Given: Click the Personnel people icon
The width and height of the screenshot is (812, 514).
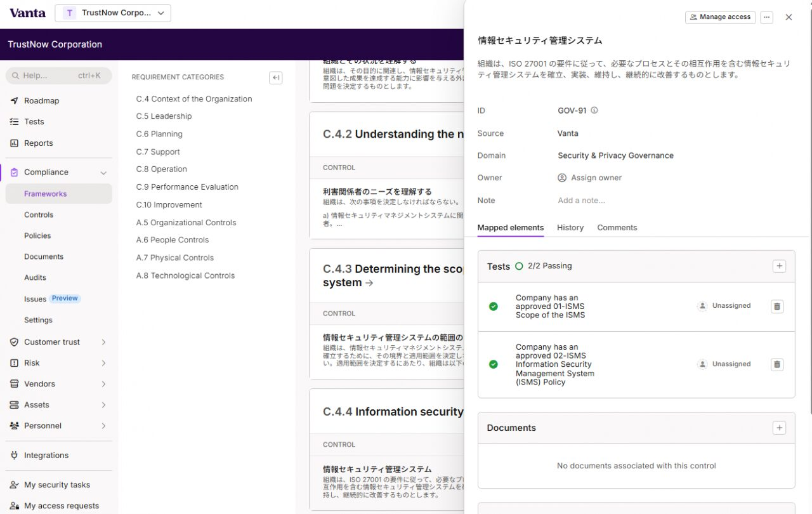Looking at the screenshot, I should 15,426.
